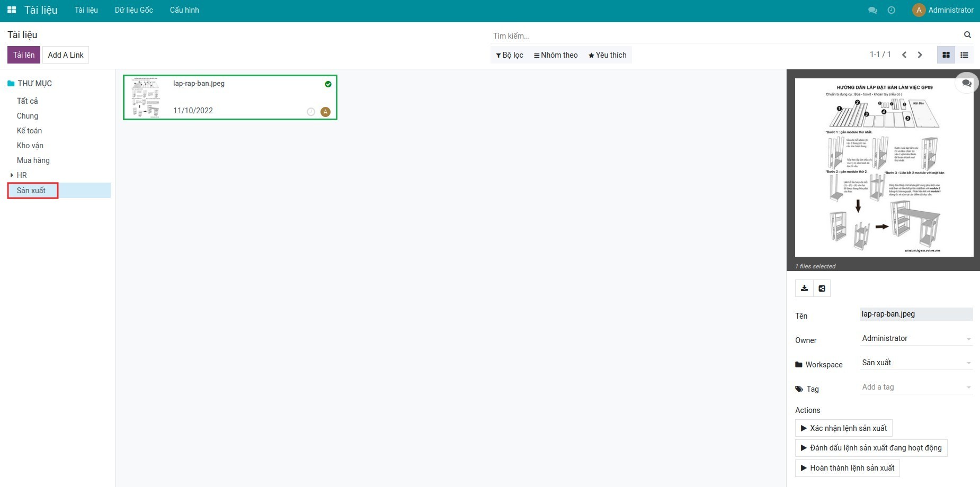
Task: Open chatter from preview chat bubble
Action: (967, 83)
